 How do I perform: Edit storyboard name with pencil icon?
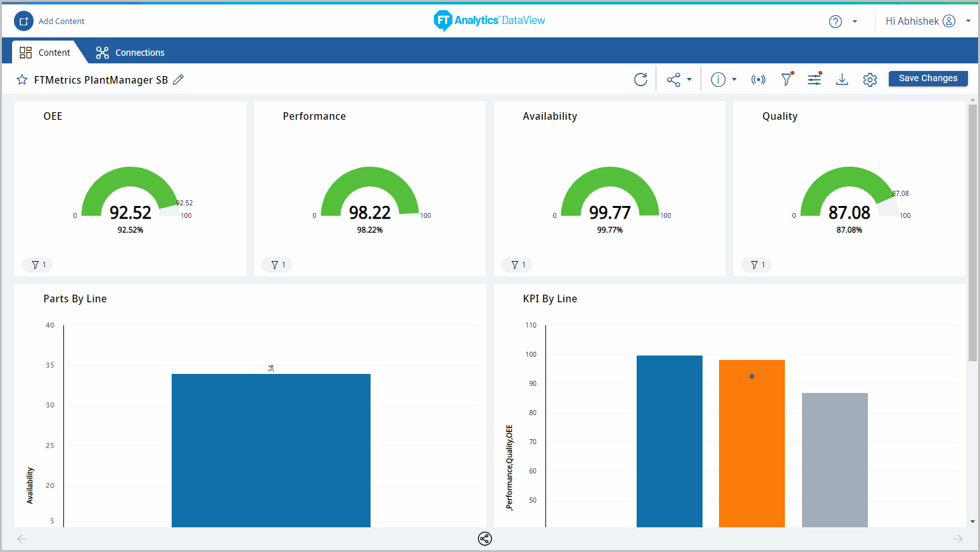pos(179,79)
